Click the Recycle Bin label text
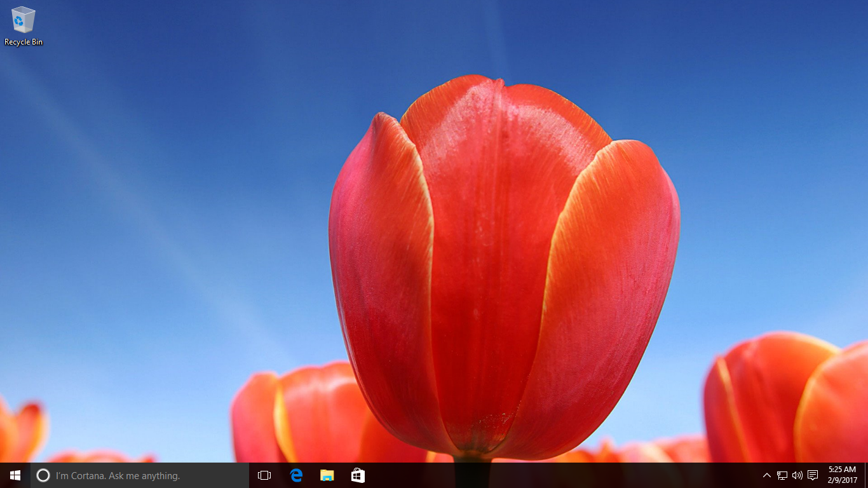 23,43
